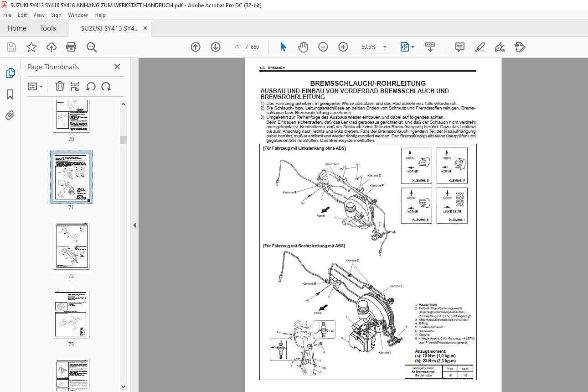Close the Page Thumbnails panel
Viewport: 588px width, 392px height.
pyautogui.click(x=117, y=67)
